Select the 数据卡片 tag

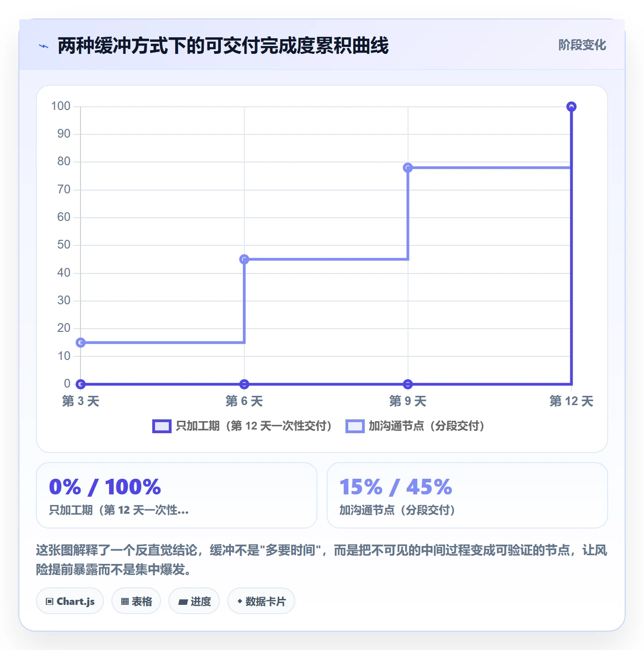pos(261,601)
